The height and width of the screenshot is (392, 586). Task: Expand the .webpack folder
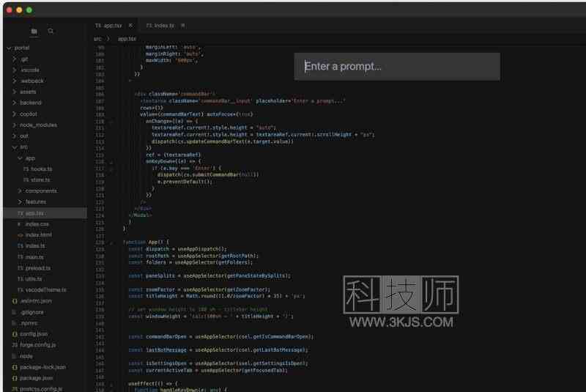15,81
